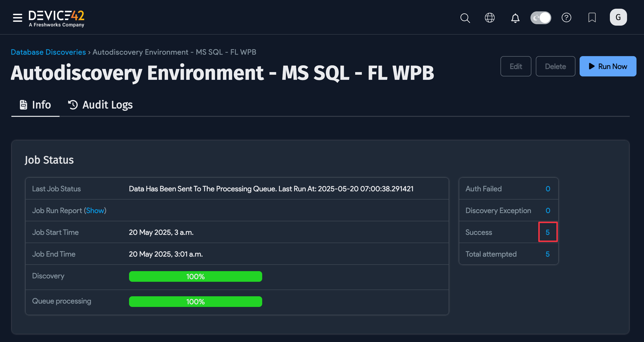Click the Run Now button
The width and height of the screenshot is (644, 342).
(x=607, y=67)
